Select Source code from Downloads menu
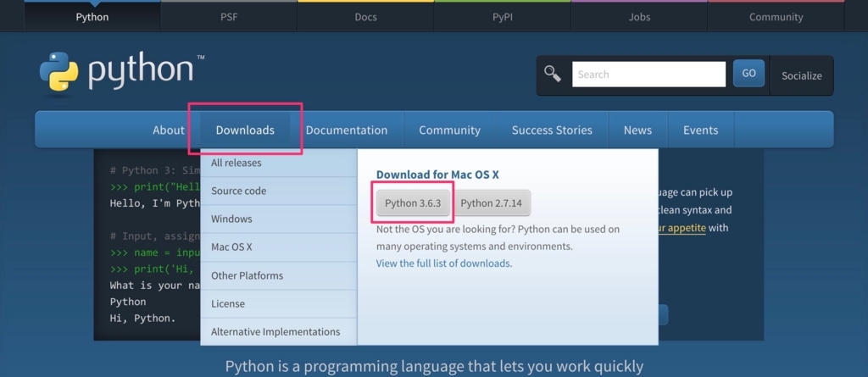 click(x=278, y=191)
